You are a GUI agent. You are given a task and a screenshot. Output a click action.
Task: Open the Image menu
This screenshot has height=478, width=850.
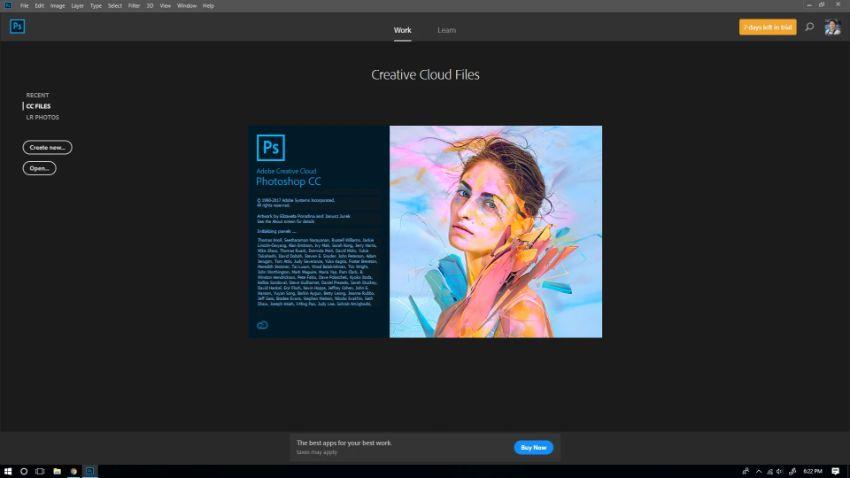(x=57, y=6)
